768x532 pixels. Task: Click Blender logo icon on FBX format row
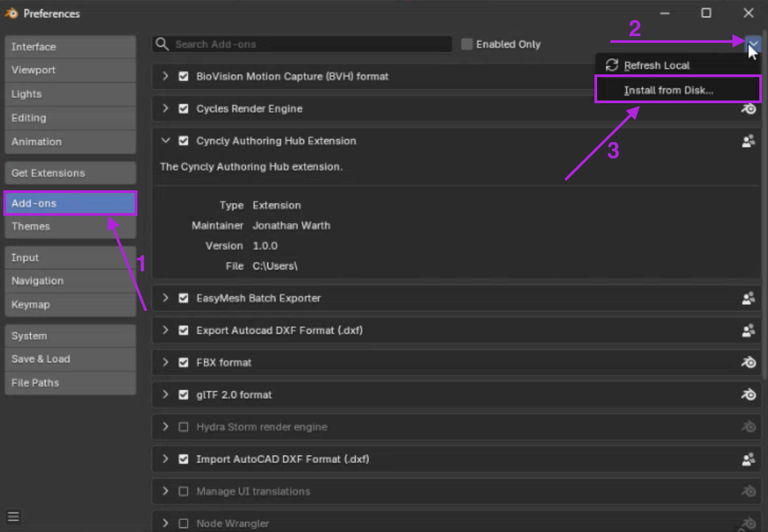749,362
